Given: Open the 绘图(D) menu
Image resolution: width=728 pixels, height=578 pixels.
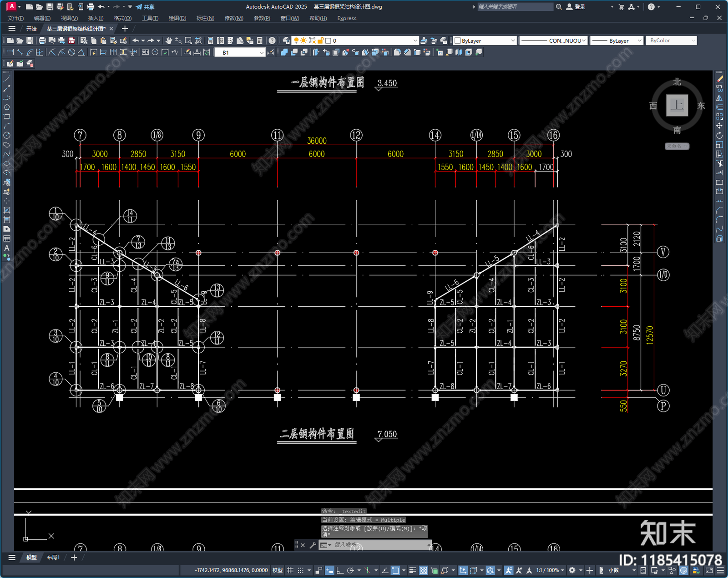Looking at the screenshot, I should click(x=177, y=18).
